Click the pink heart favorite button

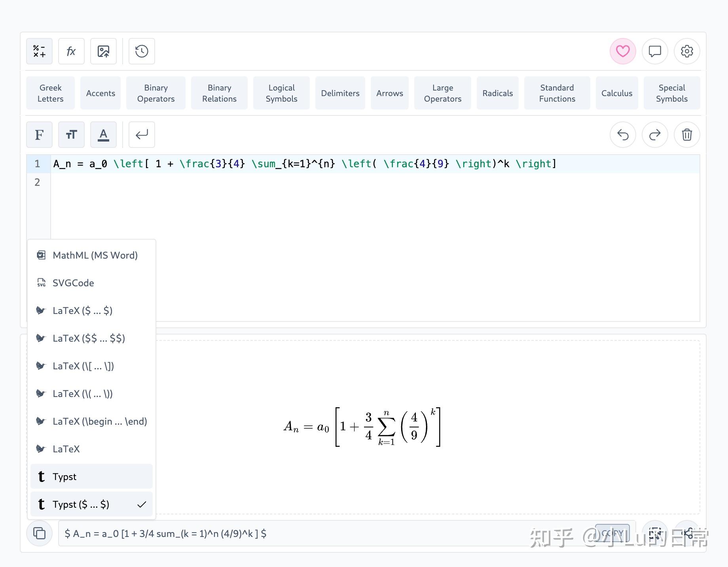coord(623,51)
